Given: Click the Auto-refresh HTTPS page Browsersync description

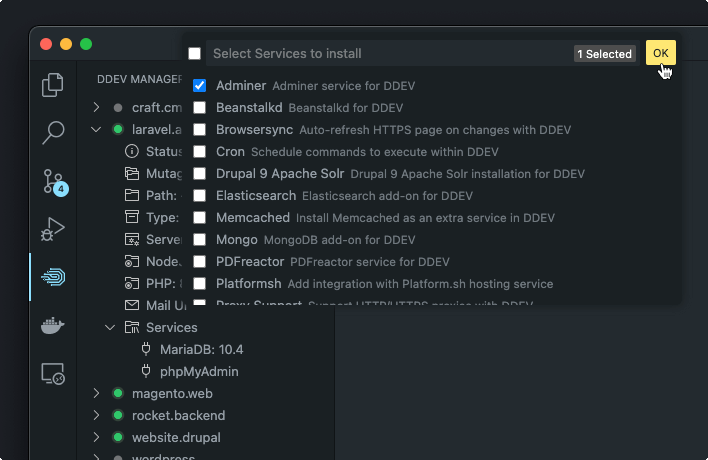Looking at the screenshot, I should click(x=435, y=130).
